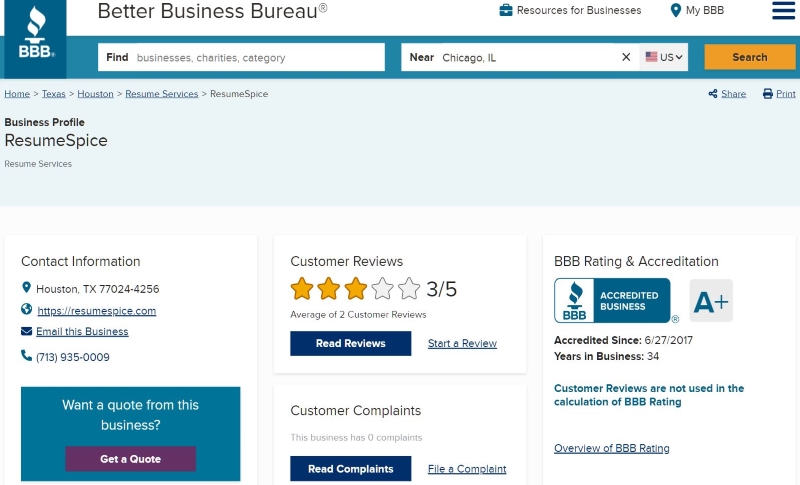The width and height of the screenshot is (800, 485).
Task: Click the Print link
Action: click(x=786, y=94)
